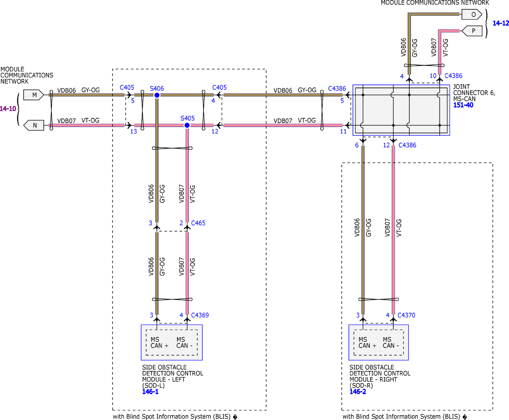Viewport: 509px width, 420px height.
Task: Select the S405 splice label
Action: [187, 118]
